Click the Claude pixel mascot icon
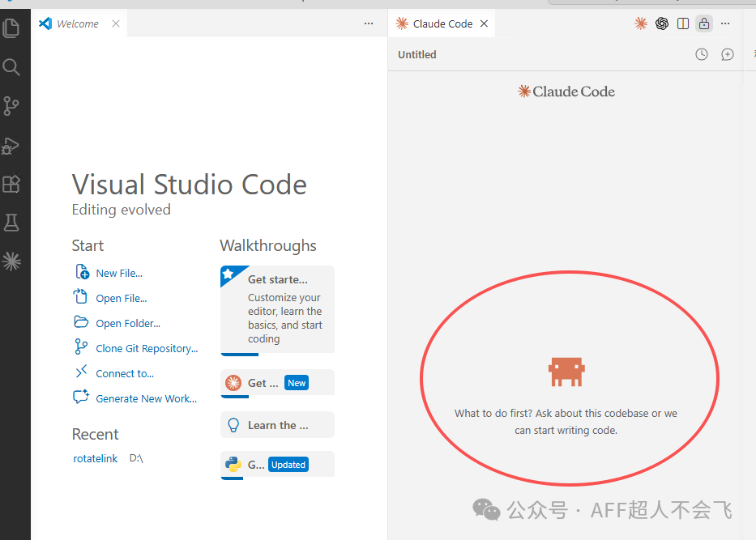Viewport: 756px width, 540px height. tap(566, 372)
